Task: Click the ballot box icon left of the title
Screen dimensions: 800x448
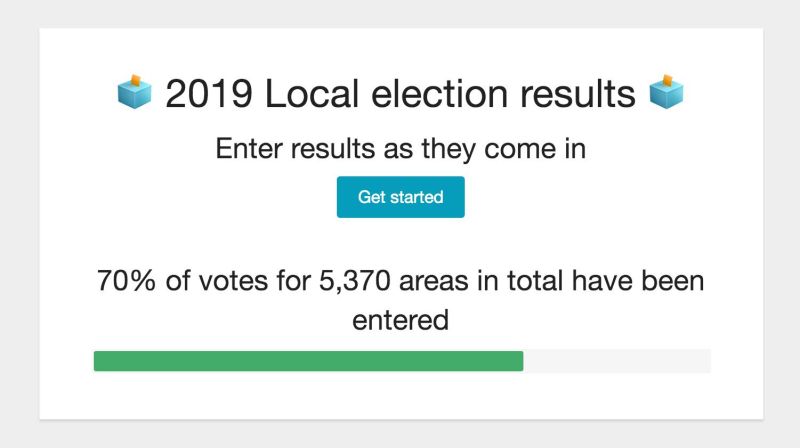Action: 134,93
